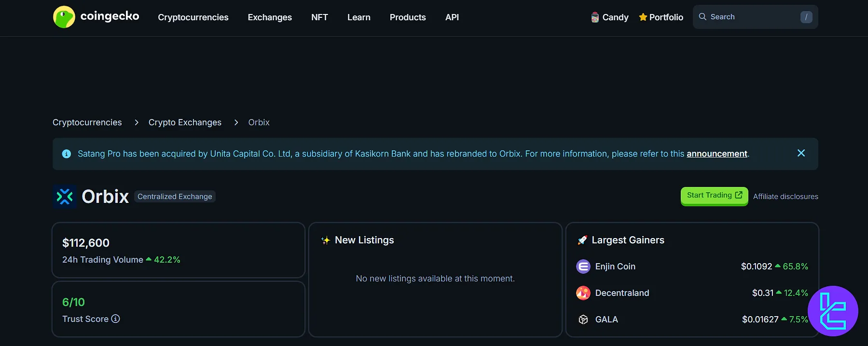Click the breadcrumb chevron after Cryptocurrencies
Viewport: 868px width, 346px height.
(x=137, y=122)
